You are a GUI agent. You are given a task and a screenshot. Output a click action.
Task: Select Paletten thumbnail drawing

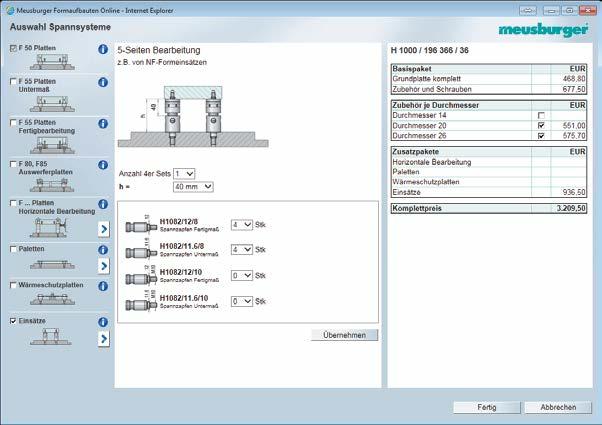click(x=52, y=265)
